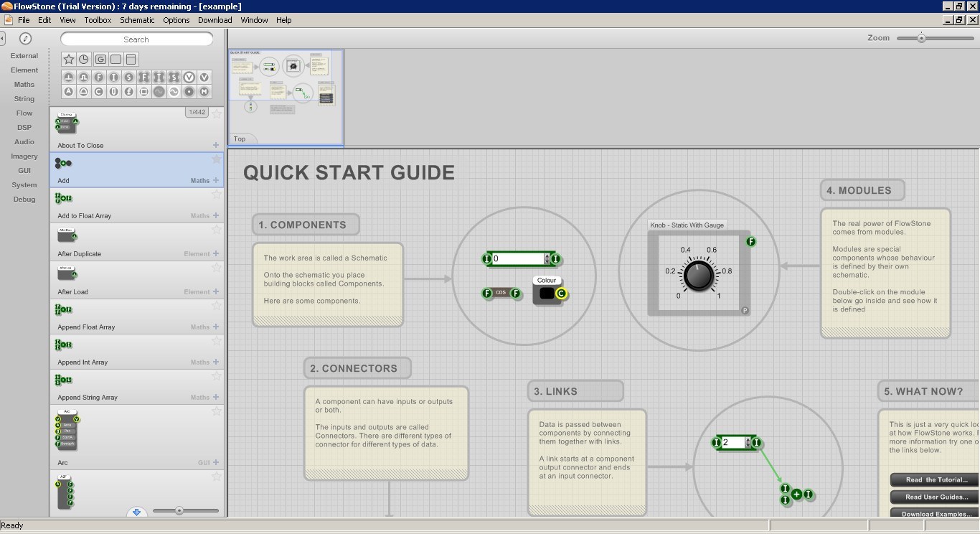
Task: Filter by M connector type icon
Action: click(204, 92)
